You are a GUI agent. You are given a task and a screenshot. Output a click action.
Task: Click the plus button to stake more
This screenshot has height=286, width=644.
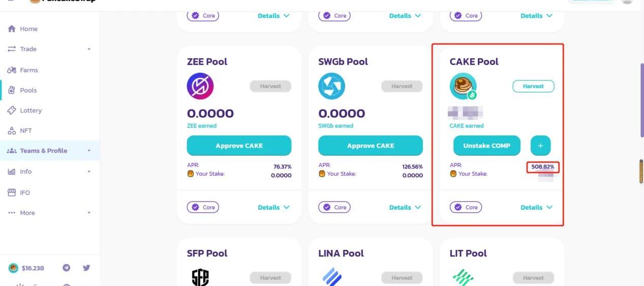(540, 146)
